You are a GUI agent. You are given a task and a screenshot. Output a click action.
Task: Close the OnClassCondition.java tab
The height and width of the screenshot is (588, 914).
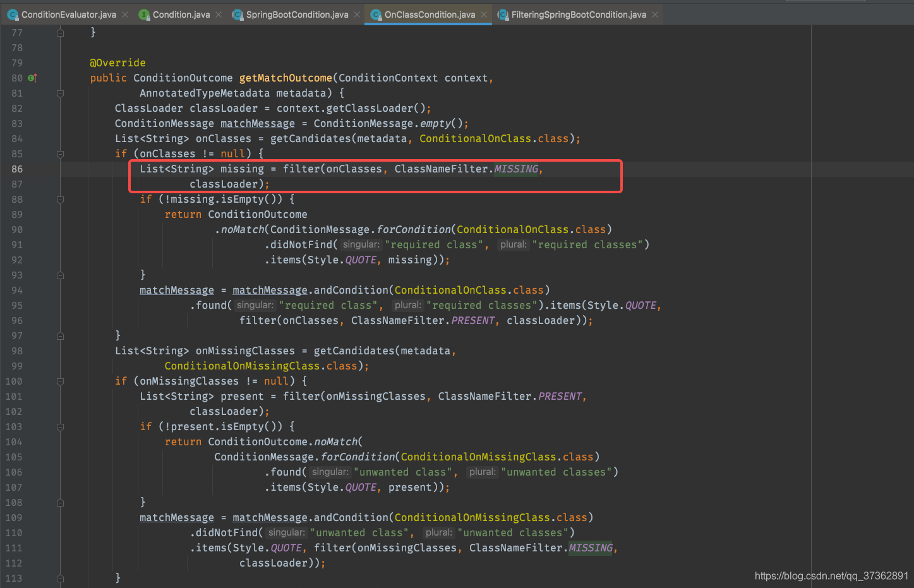484,15
